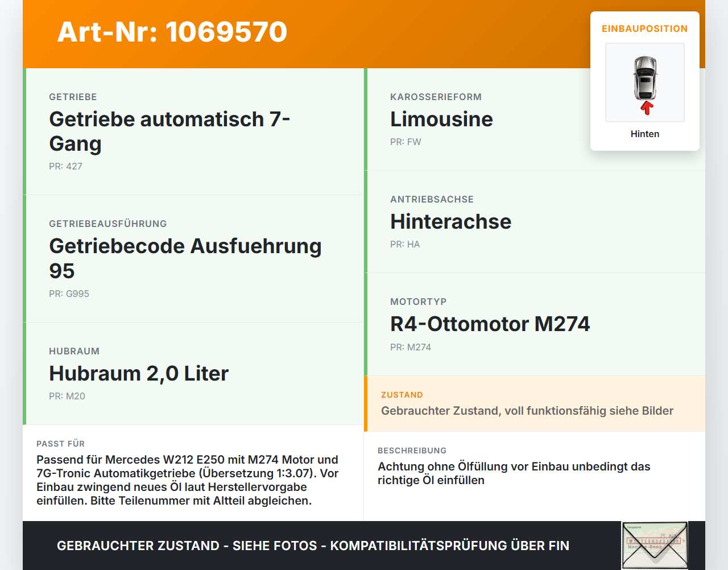Click the Hinterachse value
This screenshot has width=728, height=570.
pyautogui.click(x=450, y=221)
